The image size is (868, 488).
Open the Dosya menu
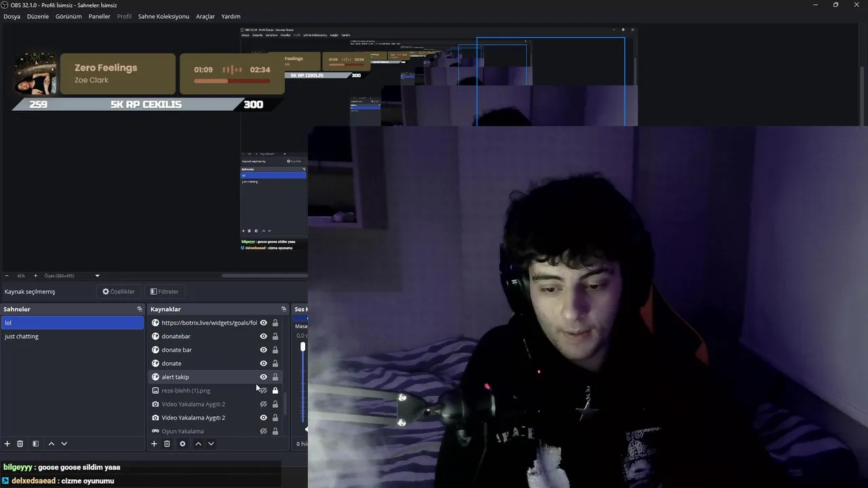pos(12,16)
